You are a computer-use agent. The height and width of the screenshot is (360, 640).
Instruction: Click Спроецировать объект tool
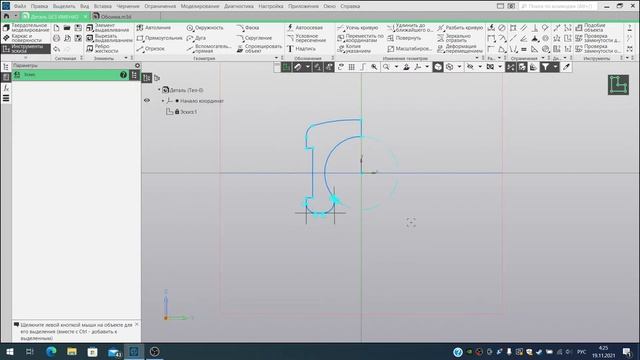[259, 49]
